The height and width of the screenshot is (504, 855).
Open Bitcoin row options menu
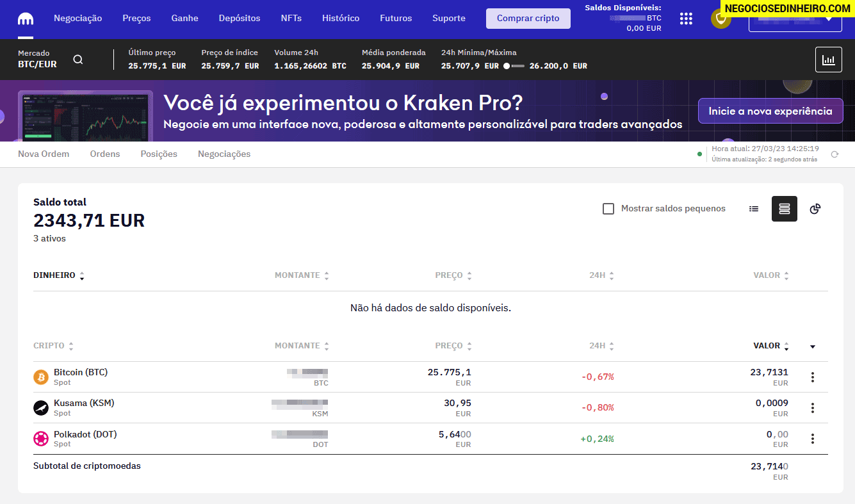point(813,377)
